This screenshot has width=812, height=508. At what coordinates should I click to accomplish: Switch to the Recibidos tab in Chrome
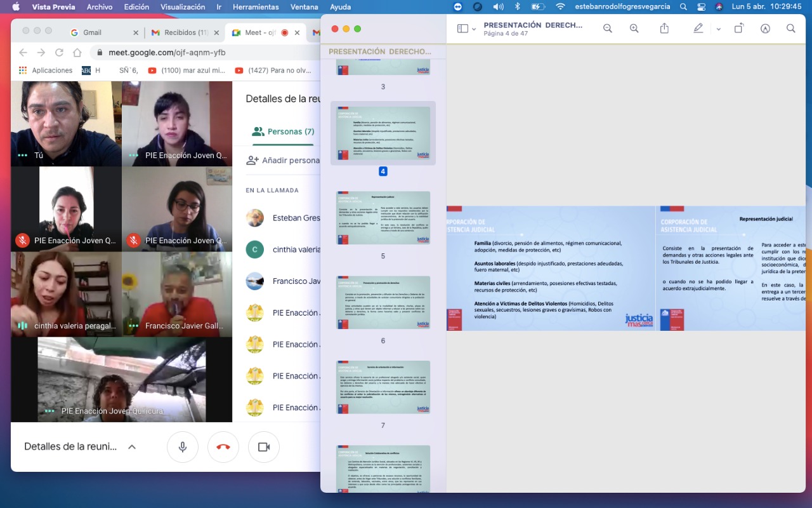tap(186, 32)
